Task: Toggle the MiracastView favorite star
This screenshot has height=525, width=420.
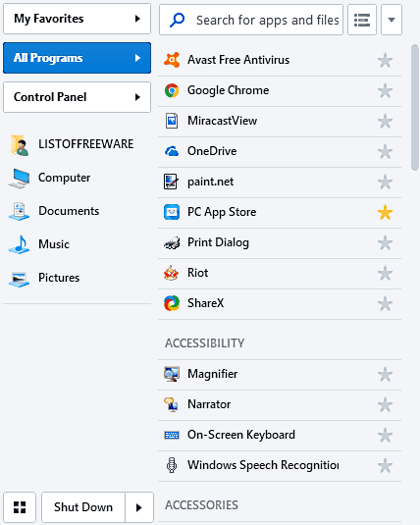Action: 386,122
